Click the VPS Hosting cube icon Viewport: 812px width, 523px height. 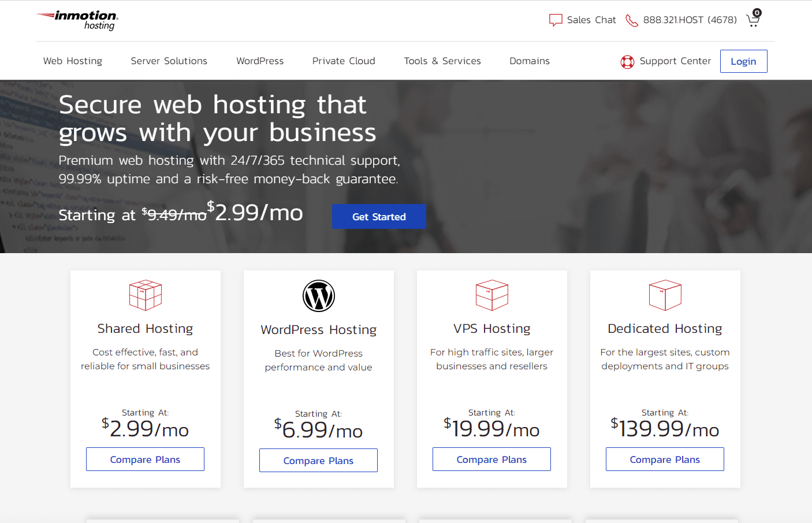(x=492, y=295)
